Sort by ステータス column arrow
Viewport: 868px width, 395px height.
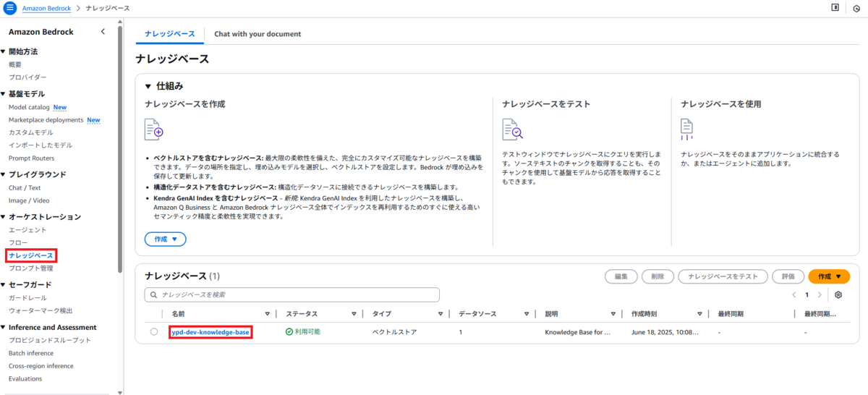(x=354, y=314)
